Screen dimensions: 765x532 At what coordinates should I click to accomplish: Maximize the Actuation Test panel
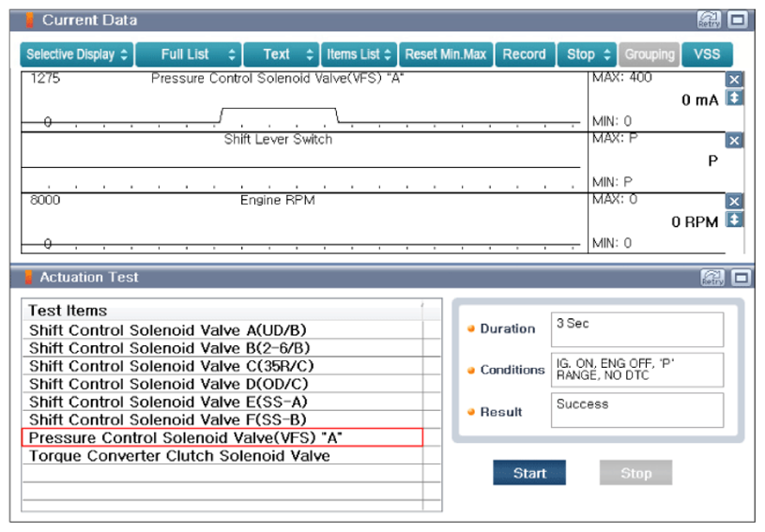tap(742, 278)
